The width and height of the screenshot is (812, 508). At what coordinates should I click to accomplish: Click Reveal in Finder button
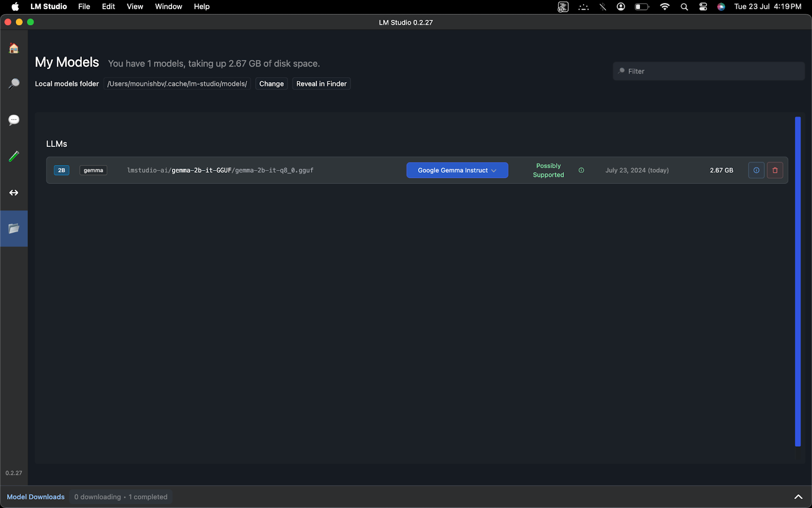click(321, 84)
